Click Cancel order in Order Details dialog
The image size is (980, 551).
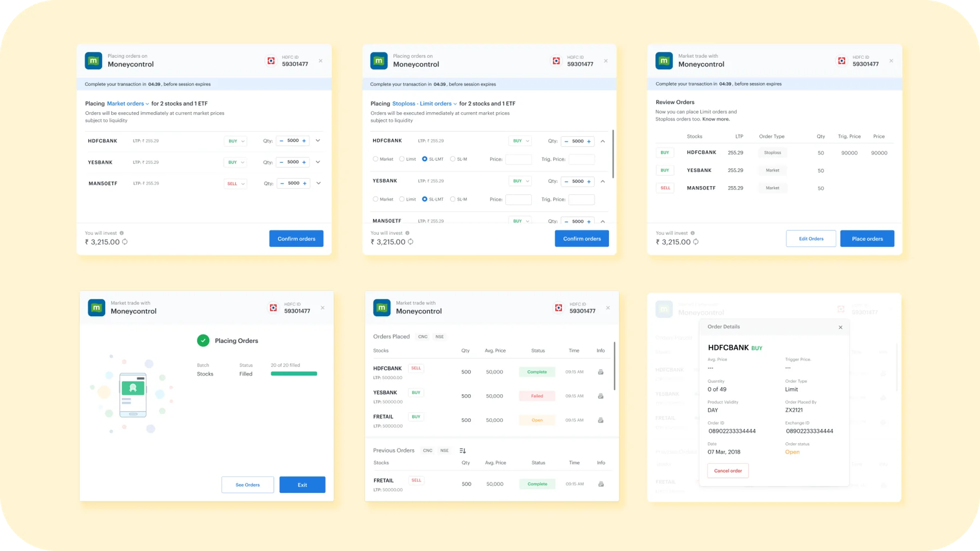728,470
